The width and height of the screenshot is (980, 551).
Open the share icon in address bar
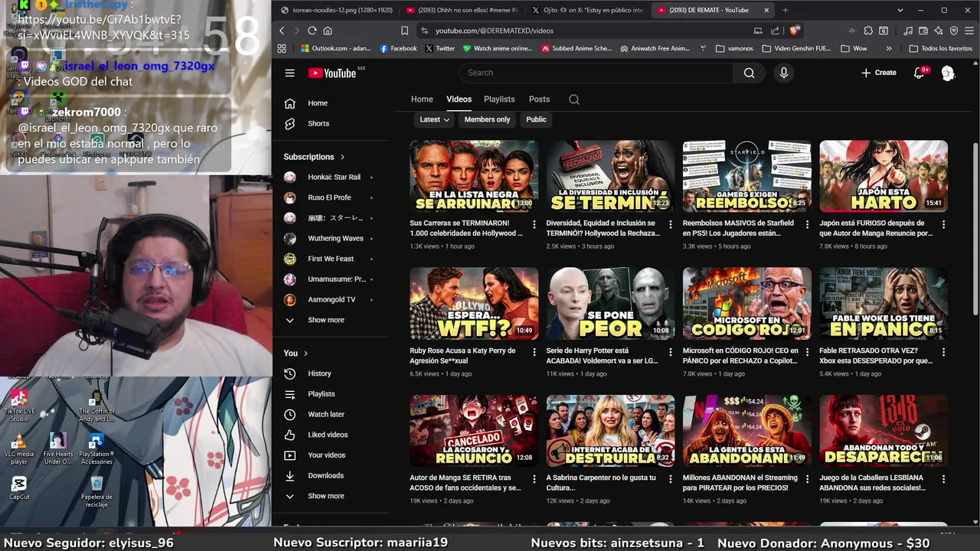tap(775, 31)
